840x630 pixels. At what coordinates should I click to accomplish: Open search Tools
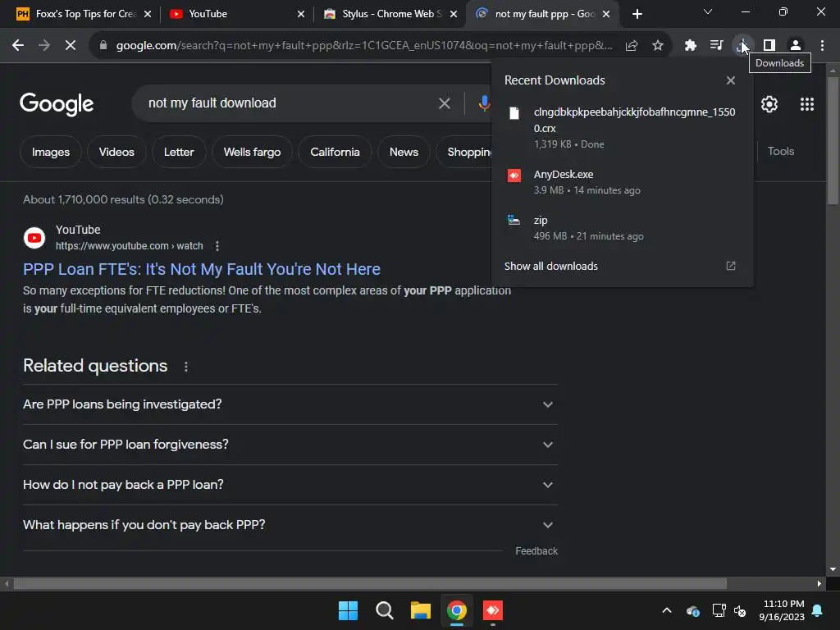point(781,151)
